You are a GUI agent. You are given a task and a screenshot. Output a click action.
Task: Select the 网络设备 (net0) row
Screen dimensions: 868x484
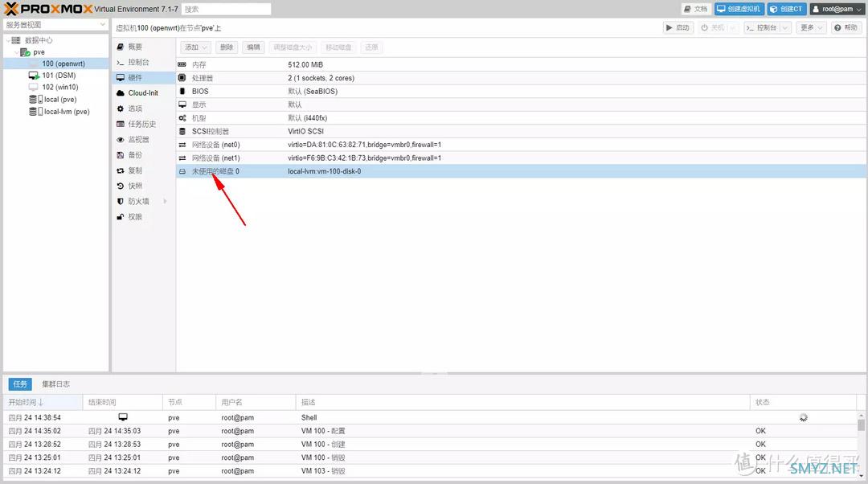[522, 145]
